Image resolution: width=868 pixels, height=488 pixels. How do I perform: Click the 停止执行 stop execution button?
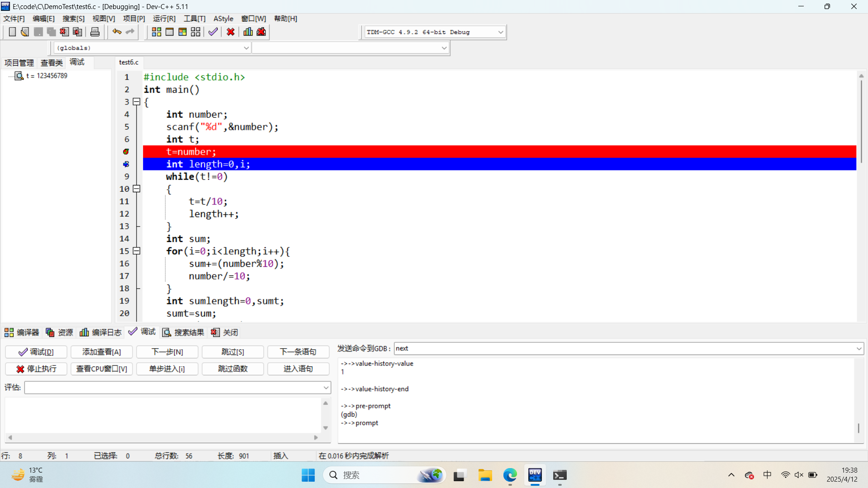[x=36, y=369]
